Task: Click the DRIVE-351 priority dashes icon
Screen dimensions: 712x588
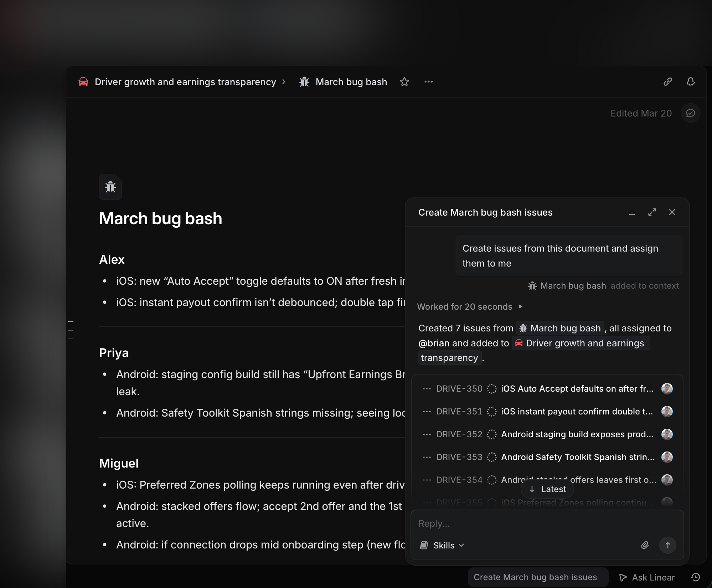Action: tap(427, 412)
